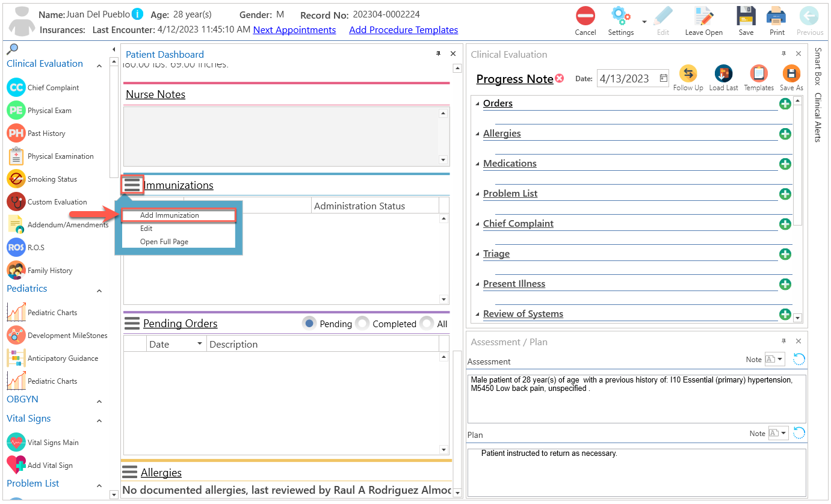
Task: Open the R.O.S sidebar item
Action: (x=25, y=248)
